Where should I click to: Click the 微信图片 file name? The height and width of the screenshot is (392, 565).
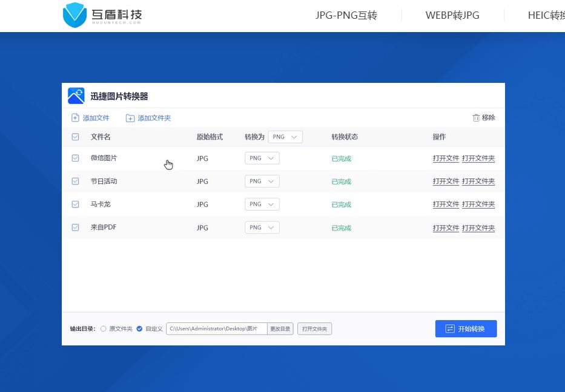click(104, 158)
